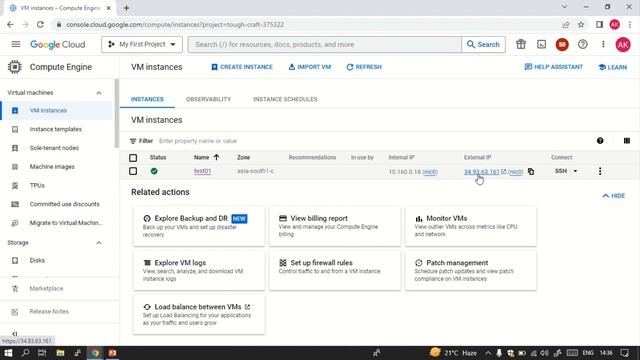Bookmark this page with the star icon

(581, 24)
